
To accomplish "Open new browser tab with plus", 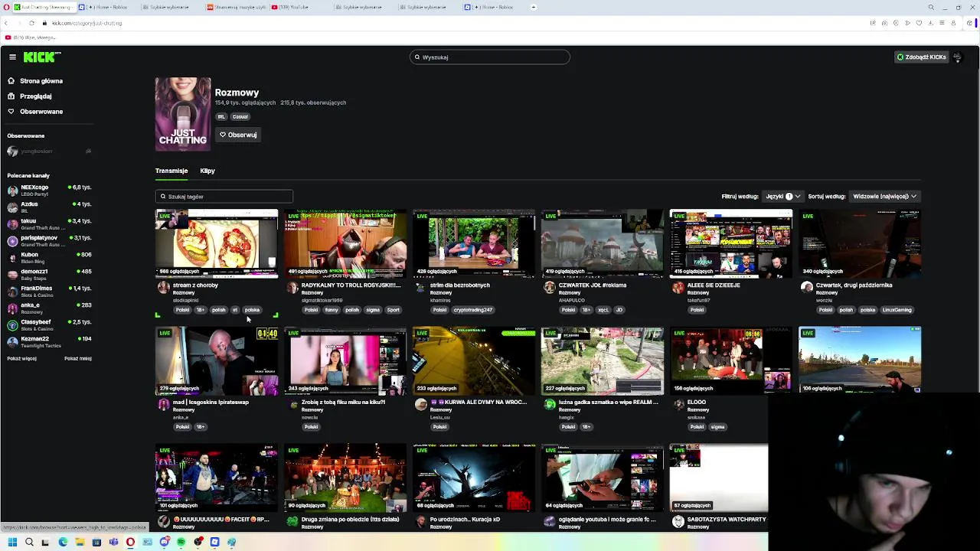I will pos(534,7).
